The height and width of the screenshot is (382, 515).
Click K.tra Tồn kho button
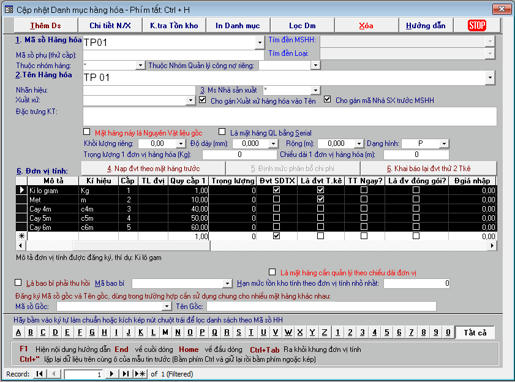click(x=174, y=25)
